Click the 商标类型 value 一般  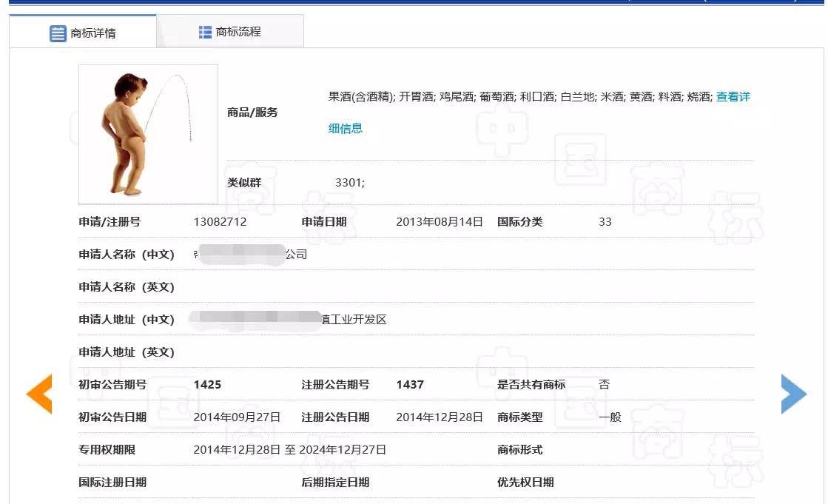coord(610,417)
